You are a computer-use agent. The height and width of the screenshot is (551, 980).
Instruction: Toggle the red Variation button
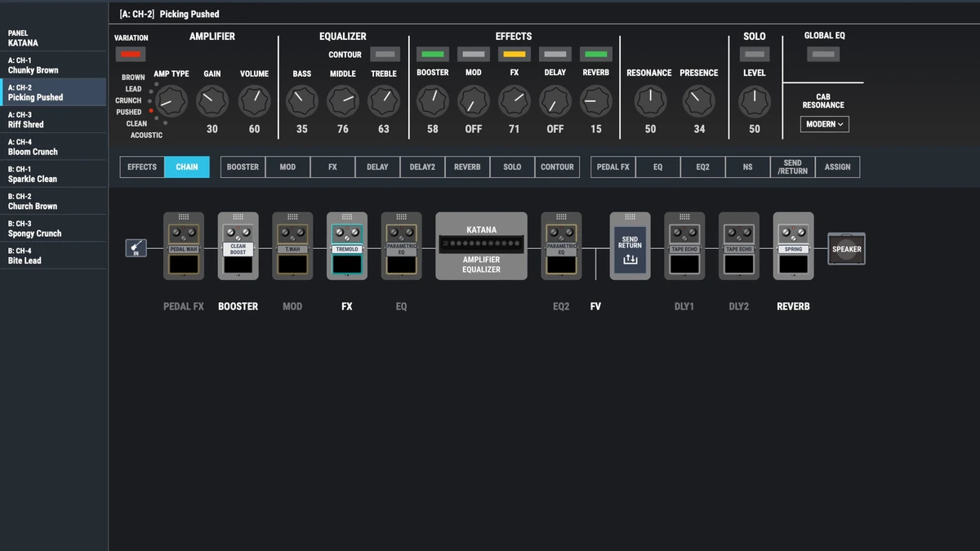click(131, 55)
